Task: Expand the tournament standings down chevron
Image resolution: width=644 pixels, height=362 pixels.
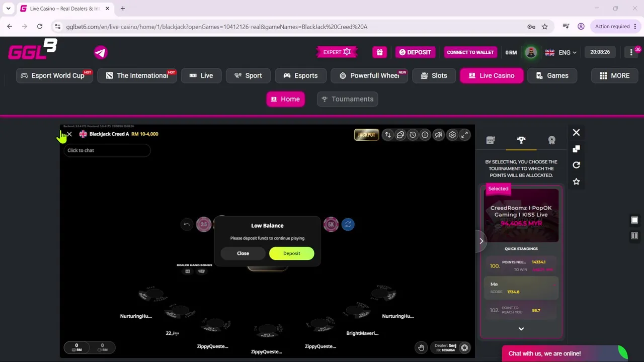Action: tap(521, 329)
